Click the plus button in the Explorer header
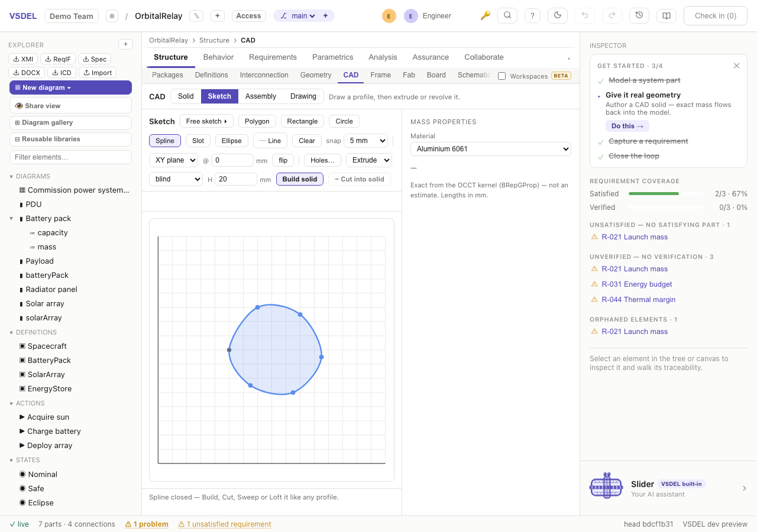 point(125,44)
